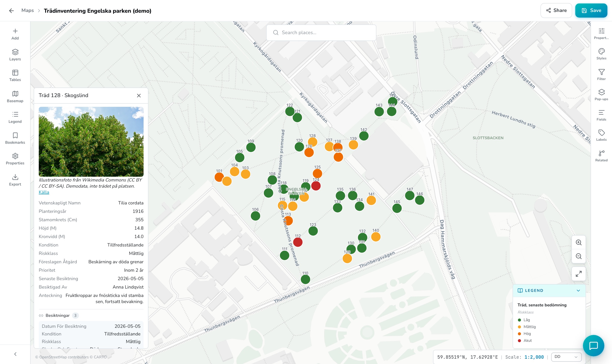Click the Låg green legend swatch
612x364 pixels.
tap(519, 320)
